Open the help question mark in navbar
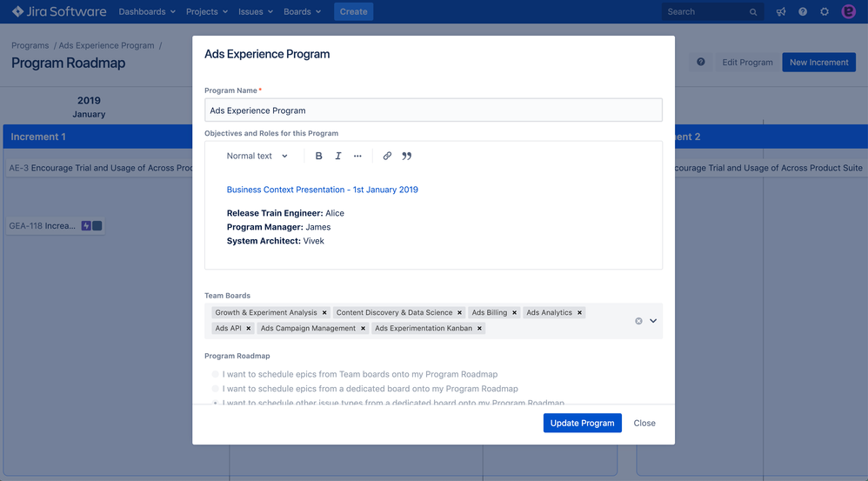Image resolution: width=868 pixels, height=481 pixels. click(x=803, y=11)
